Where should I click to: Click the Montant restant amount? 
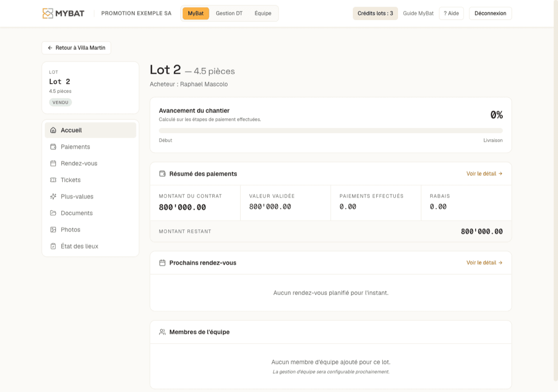482,232
